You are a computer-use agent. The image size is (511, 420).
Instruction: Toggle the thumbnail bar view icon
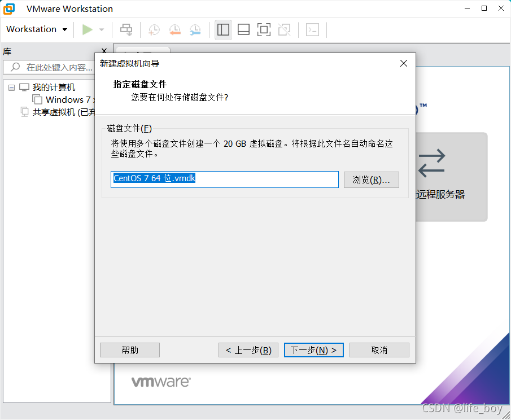tap(243, 30)
